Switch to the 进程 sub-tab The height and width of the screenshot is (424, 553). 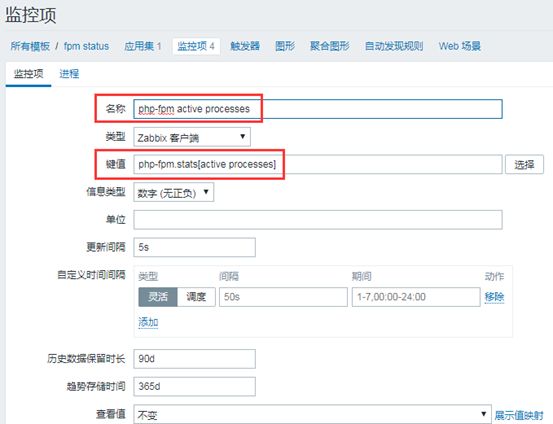tap(69, 74)
